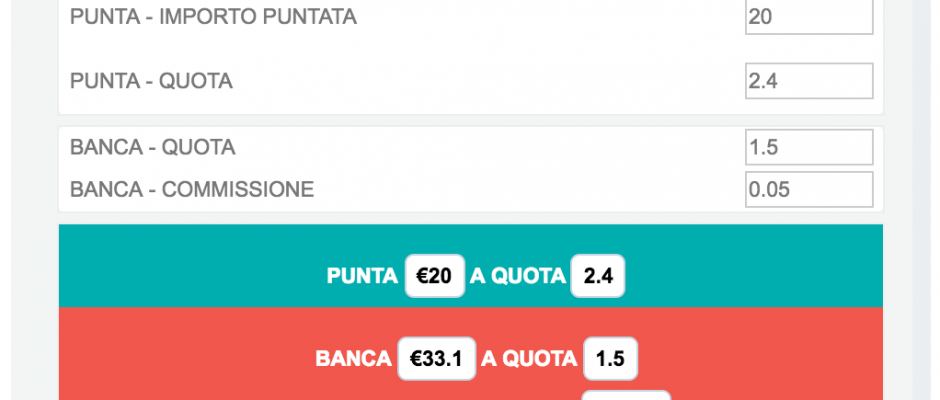Click "A QUOTA" text in the teal banner
Viewport: 940px width, 400px height.
(517, 276)
